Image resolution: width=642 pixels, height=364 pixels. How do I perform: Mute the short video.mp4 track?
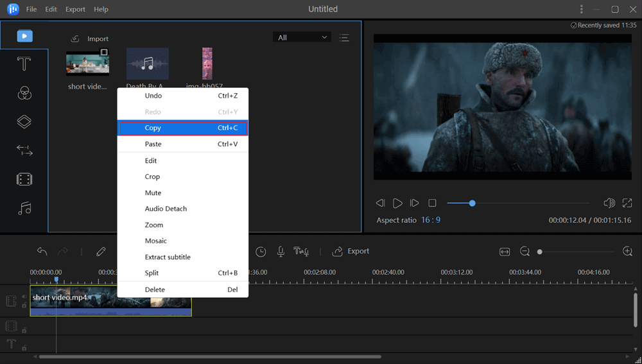[24, 297]
